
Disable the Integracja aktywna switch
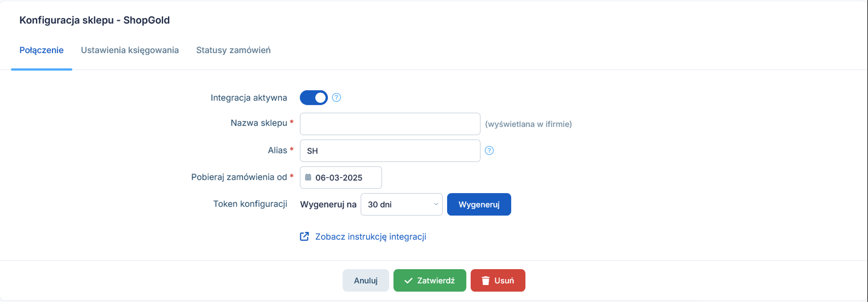(314, 98)
